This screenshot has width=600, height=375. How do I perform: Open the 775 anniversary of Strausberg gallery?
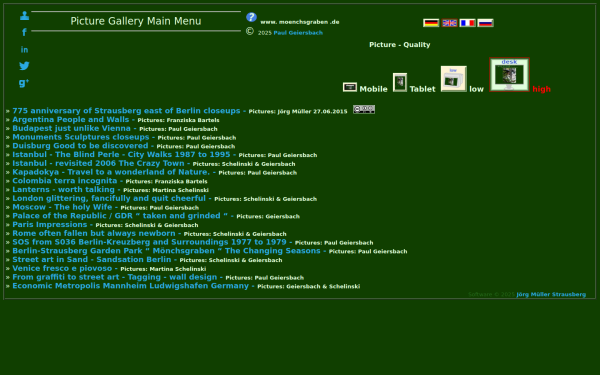tap(126, 111)
